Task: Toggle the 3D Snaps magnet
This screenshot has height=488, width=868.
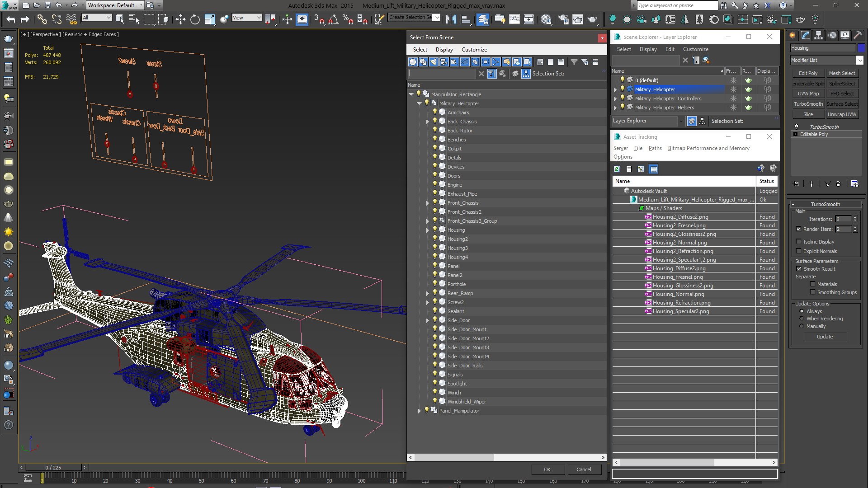Action: (x=319, y=19)
